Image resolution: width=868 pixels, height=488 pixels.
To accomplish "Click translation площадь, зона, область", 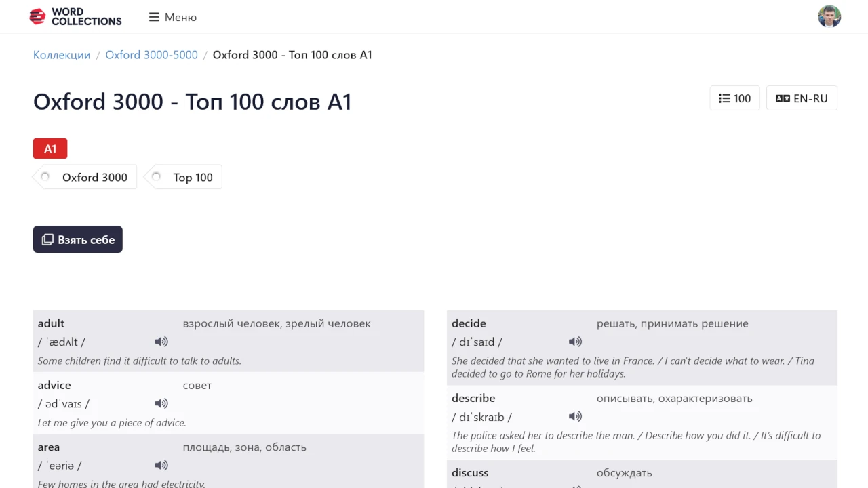I will click(x=245, y=447).
